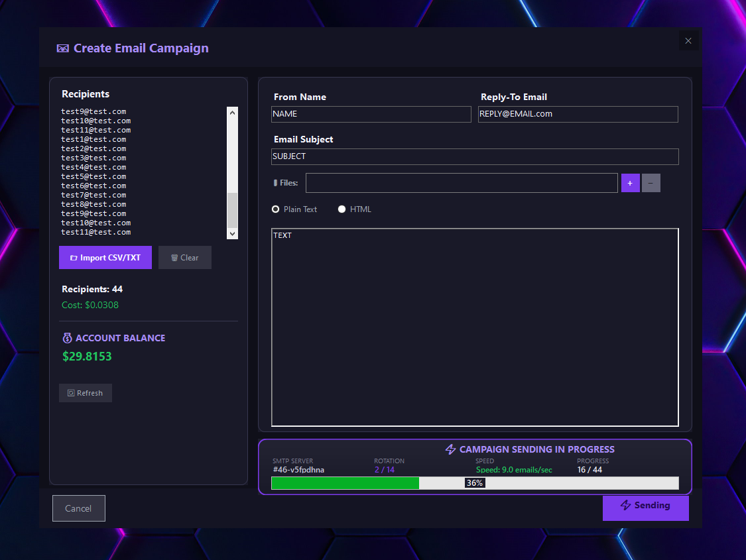Click the Files path input box
Screen dimensions: 746x560
coord(462,183)
